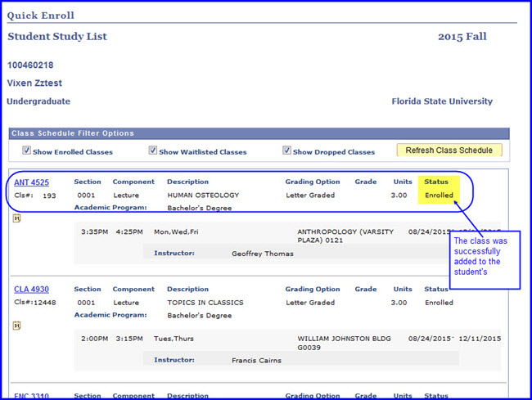Open the CLA 4930 course link

click(x=32, y=289)
